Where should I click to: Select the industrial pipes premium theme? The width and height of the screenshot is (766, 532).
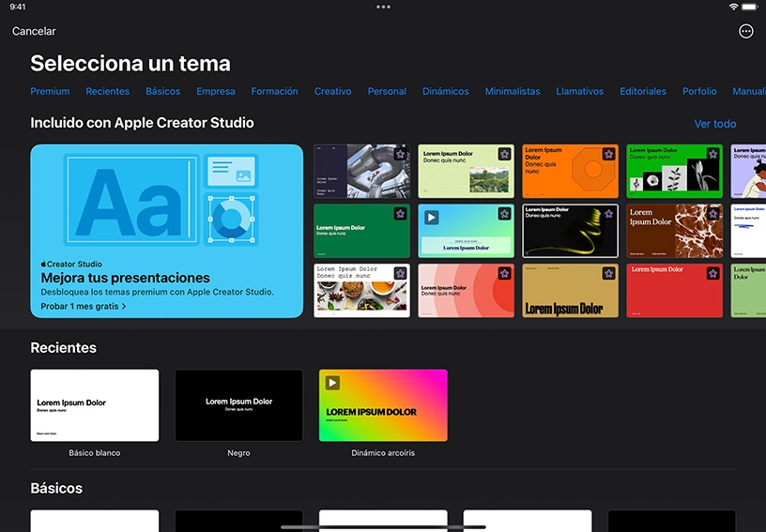tap(361, 171)
